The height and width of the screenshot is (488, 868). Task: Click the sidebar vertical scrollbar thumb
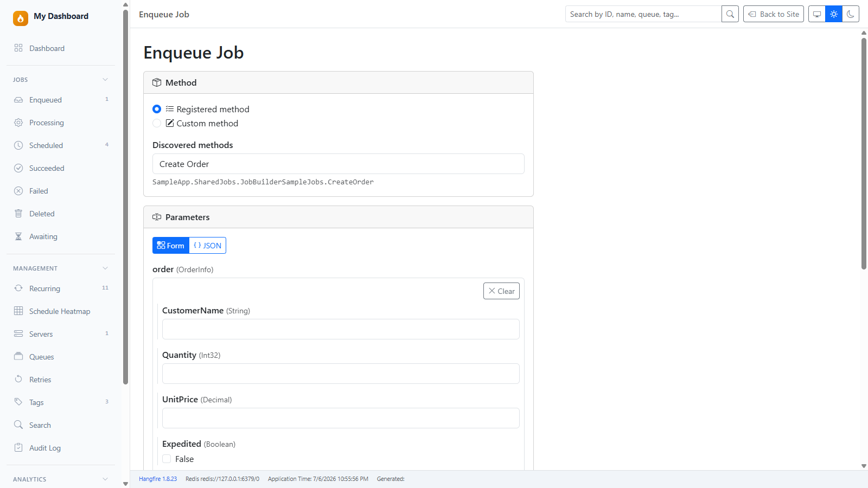[x=125, y=197]
